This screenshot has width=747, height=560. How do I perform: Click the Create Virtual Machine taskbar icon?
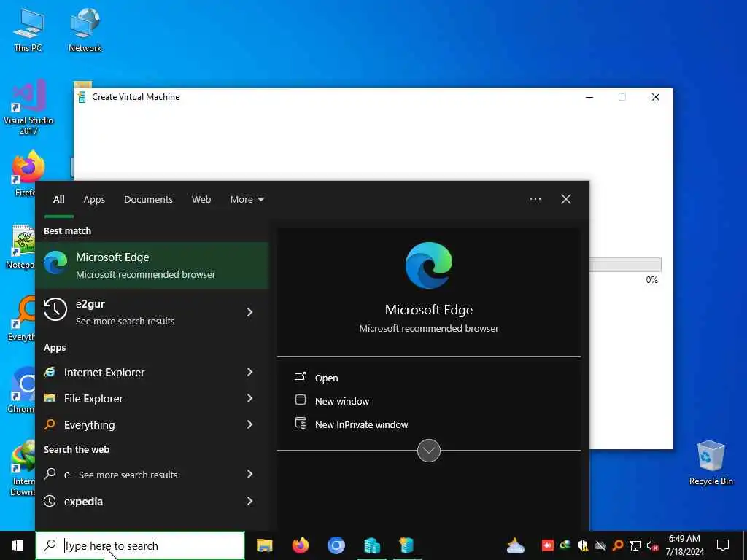407,545
